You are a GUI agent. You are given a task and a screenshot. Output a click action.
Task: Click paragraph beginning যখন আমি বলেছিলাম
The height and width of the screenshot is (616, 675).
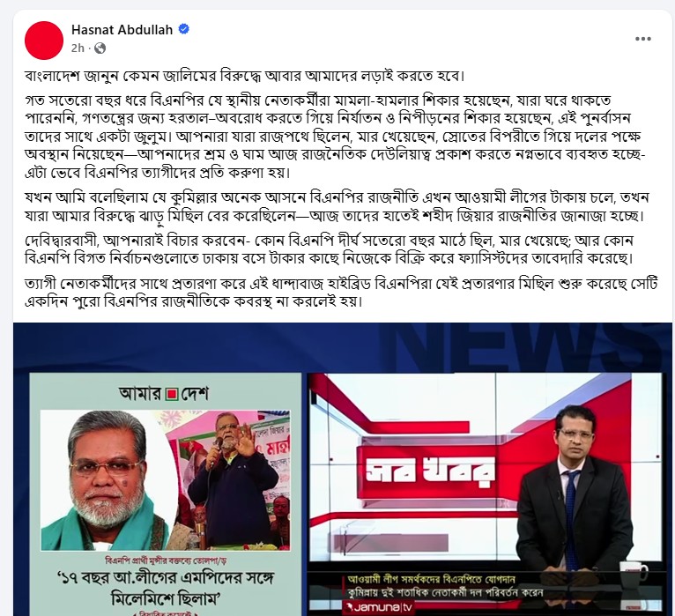pos(337,206)
